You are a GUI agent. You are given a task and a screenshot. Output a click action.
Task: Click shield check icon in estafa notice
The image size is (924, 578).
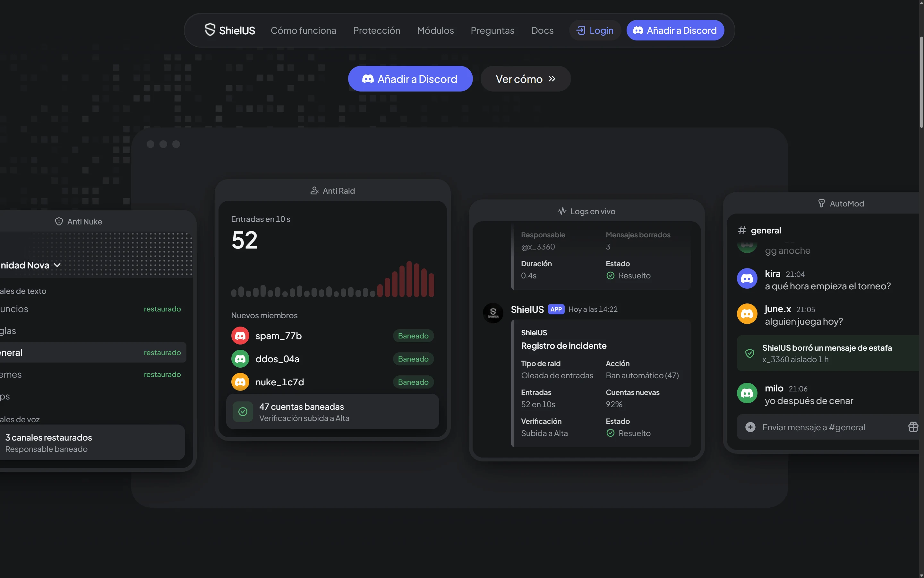click(x=749, y=353)
